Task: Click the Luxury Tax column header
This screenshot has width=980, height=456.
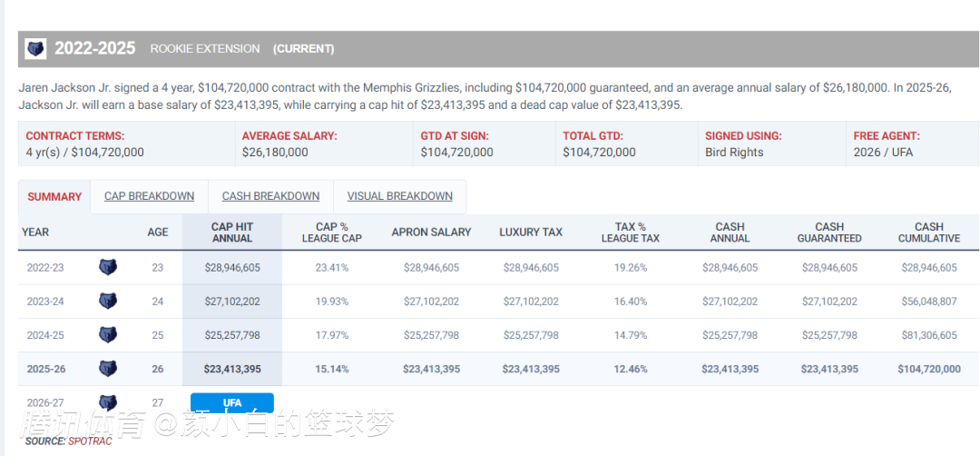Action: coord(531,233)
